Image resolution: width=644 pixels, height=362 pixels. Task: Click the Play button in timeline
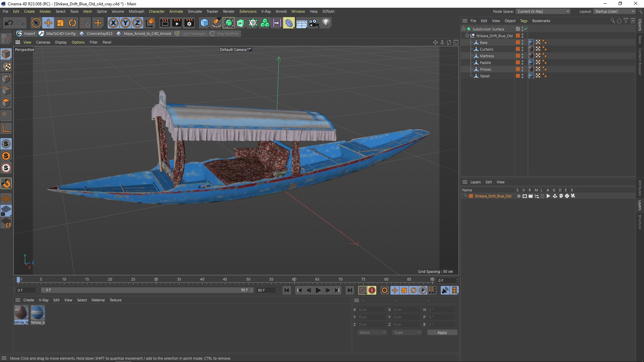(318, 290)
